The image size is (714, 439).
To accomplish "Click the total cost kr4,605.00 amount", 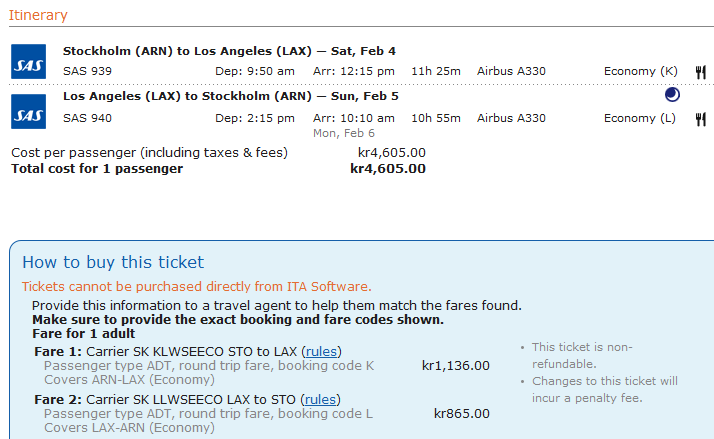I will [388, 169].
